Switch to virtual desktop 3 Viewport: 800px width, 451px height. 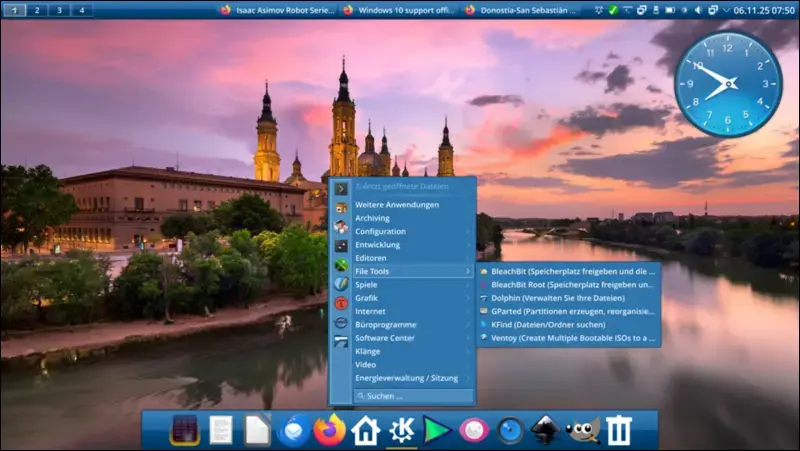(x=59, y=10)
